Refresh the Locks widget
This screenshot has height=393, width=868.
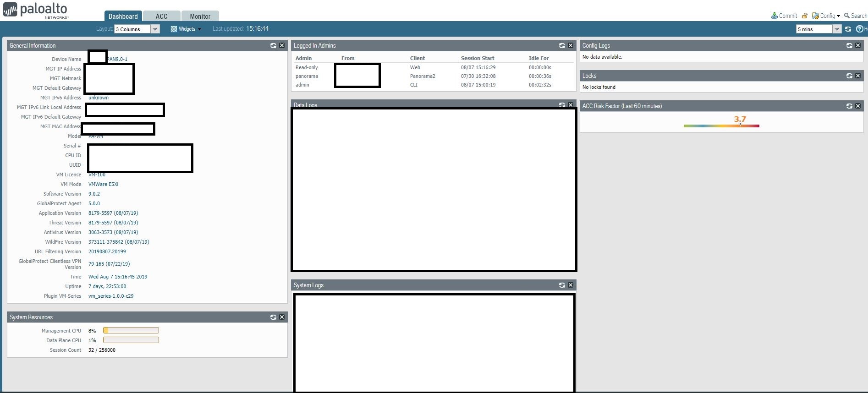pyautogui.click(x=849, y=76)
